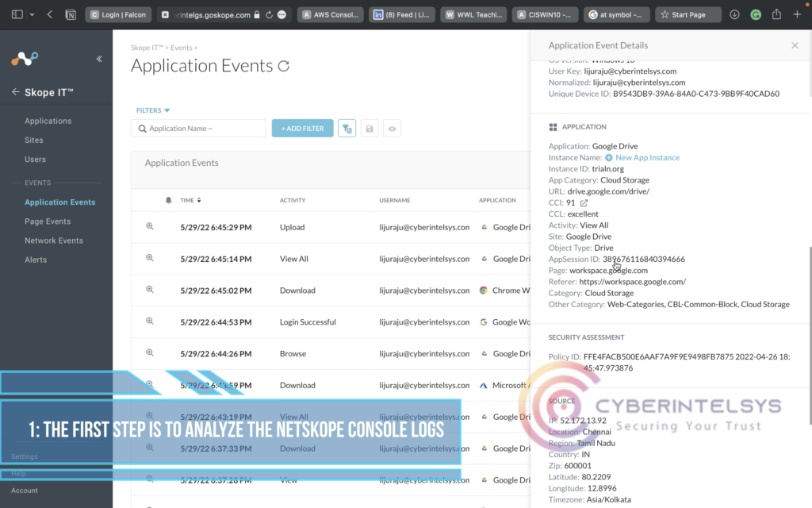Sort the table by TIME column

[190, 200]
